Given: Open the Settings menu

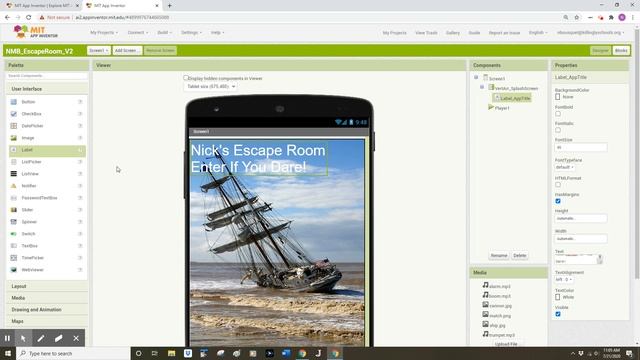Looking at the screenshot, I should point(191,33).
